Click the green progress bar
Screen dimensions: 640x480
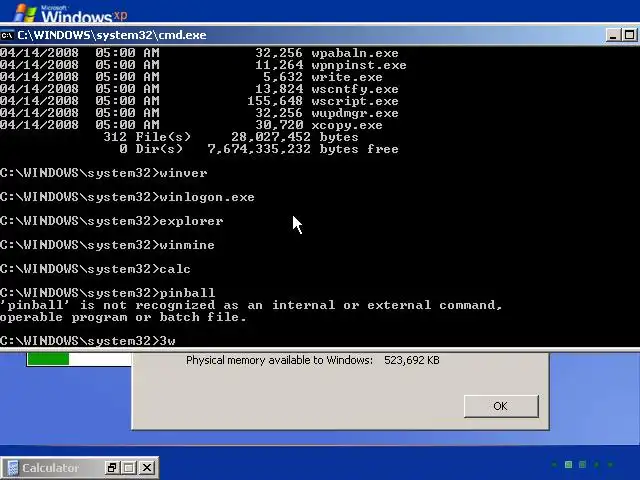48,359
